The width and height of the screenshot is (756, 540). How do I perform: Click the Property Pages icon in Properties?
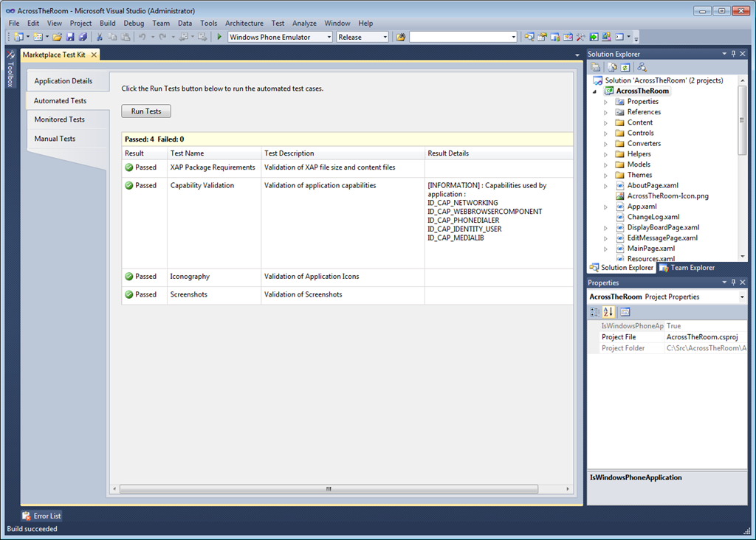point(625,312)
